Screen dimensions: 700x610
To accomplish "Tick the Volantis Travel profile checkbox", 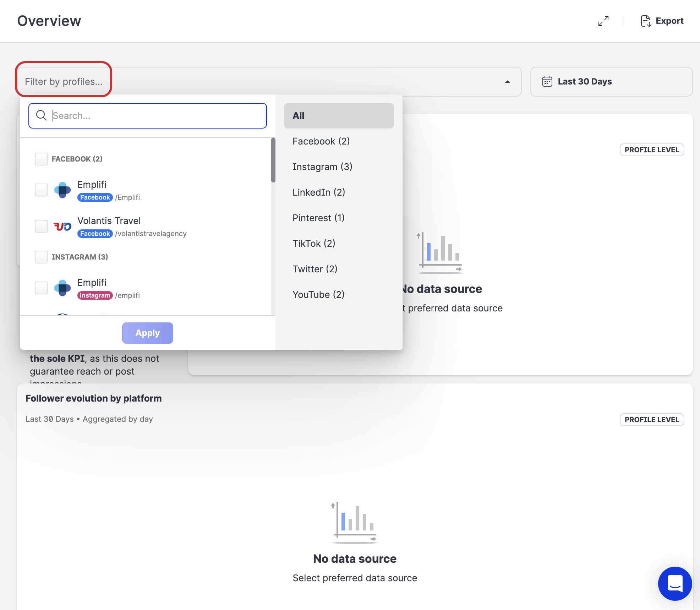I will point(41,226).
